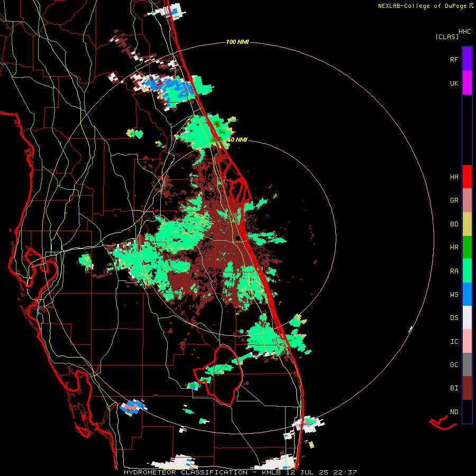Screen dimensions: 476x476
Task: Select the "GR" legend label text
Action: coord(454,200)
